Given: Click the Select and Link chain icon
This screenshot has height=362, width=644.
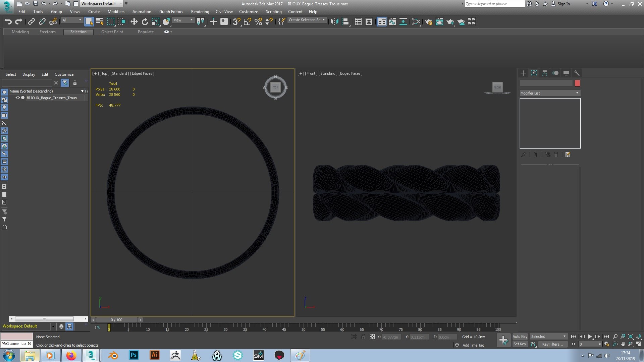Looking at the screenshot, I should (x=31, y=22).
